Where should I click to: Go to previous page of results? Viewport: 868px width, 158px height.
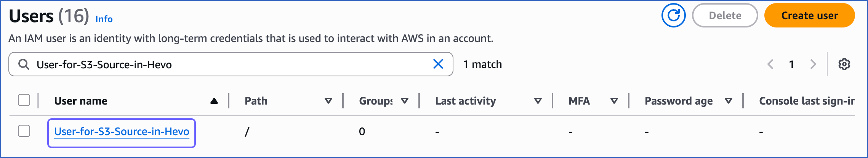(770, 64)
